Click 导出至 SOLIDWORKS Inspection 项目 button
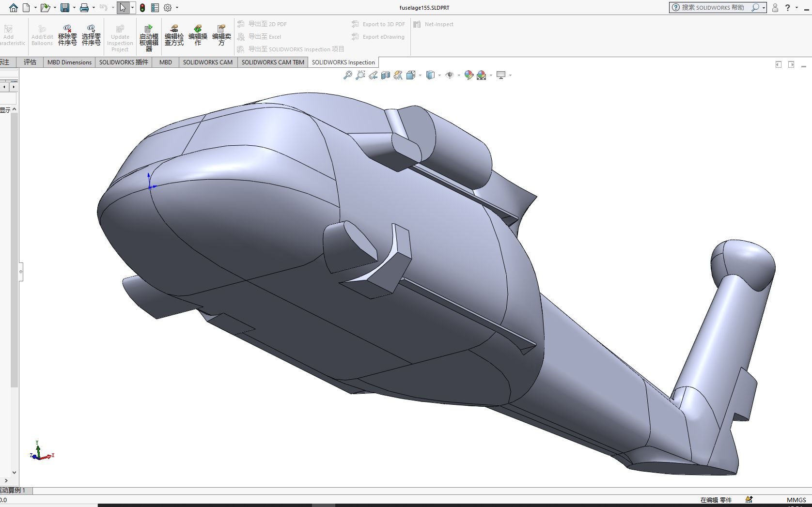The image size is (812, 507). (x=291, y=49)
